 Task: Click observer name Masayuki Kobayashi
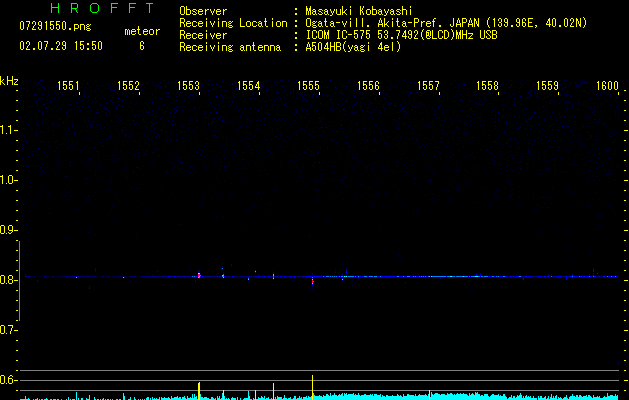pos(359,11)
